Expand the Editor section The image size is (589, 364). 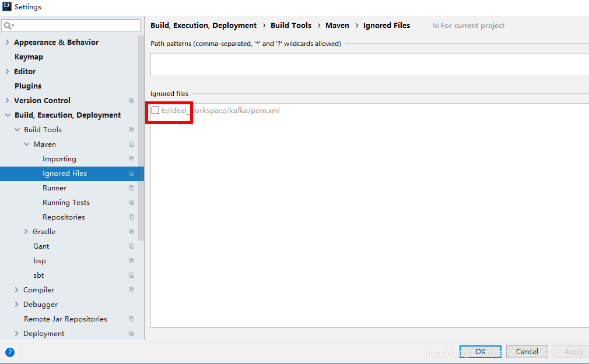[x=7, y=71]
